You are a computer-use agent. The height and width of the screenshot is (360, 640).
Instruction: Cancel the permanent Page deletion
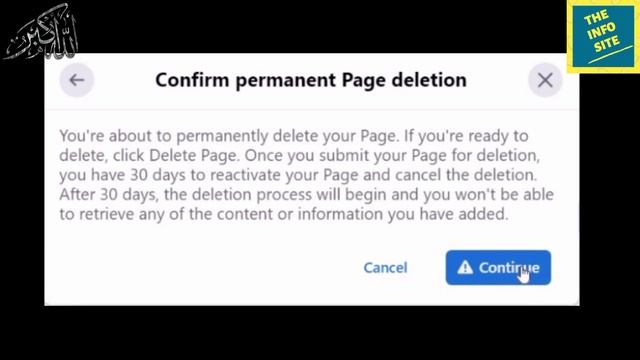pos(385,268)
